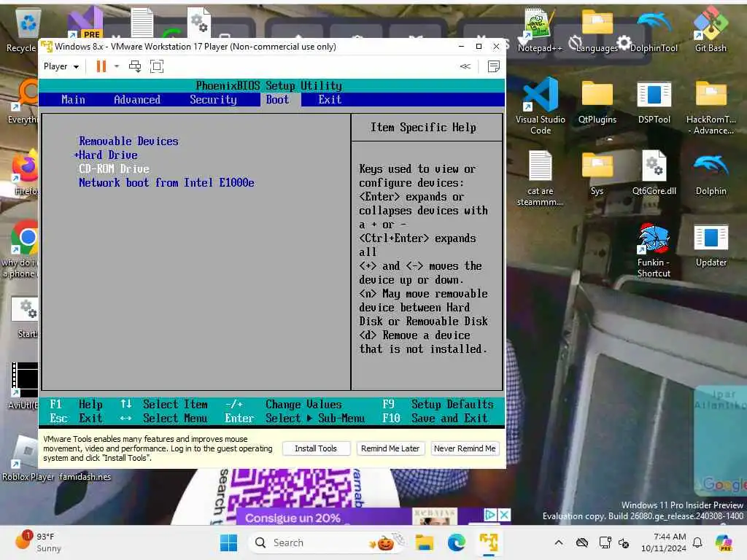Open the notifications bell icon
This screenshot has width=747, height=560.
(x=697, y=542)
